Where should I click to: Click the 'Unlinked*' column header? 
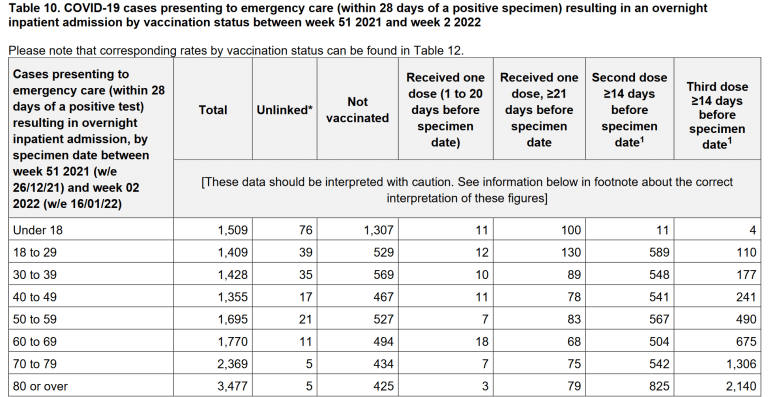284,110
